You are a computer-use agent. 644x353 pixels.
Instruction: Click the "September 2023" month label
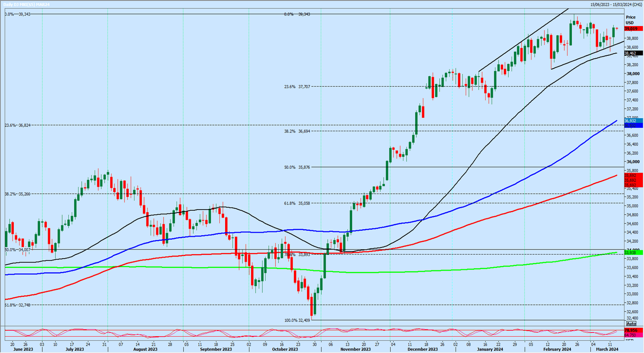click(216, 349)
